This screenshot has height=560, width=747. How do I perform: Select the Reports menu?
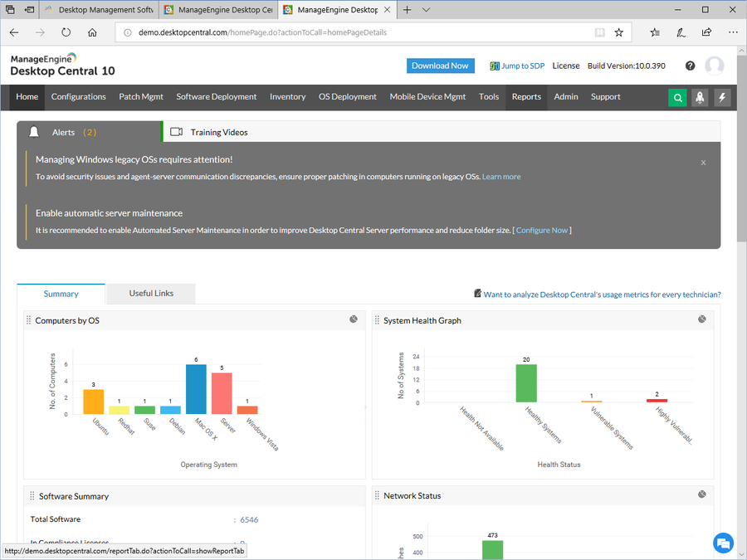pos(526,97)
